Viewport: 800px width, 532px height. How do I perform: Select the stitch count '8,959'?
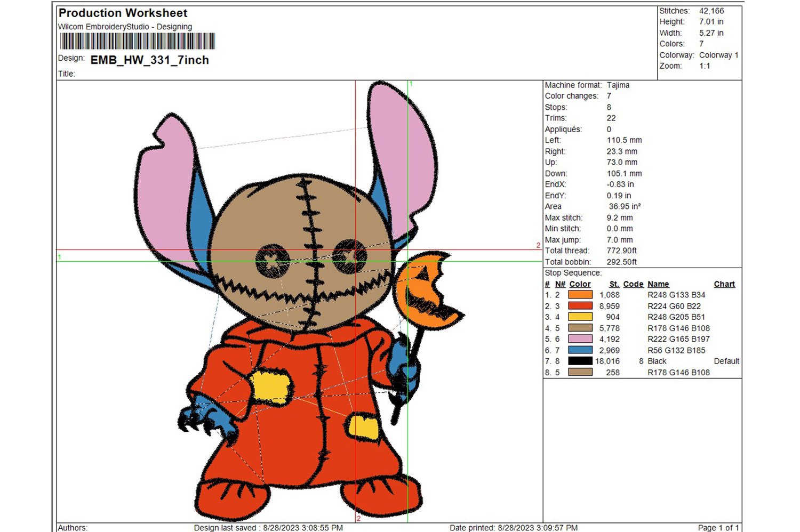(610, 306)
